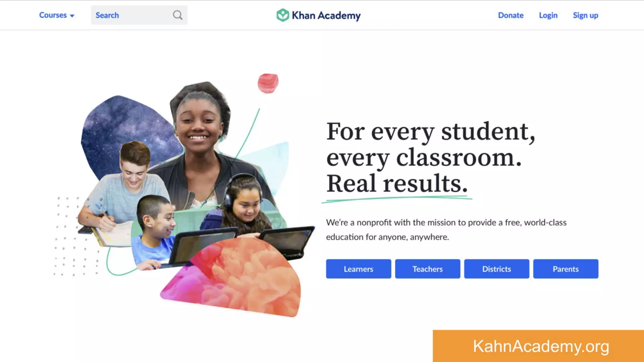Click the Khan Academy wordmark text
Screen dimensions: 644x362
[x=326, y=15]
